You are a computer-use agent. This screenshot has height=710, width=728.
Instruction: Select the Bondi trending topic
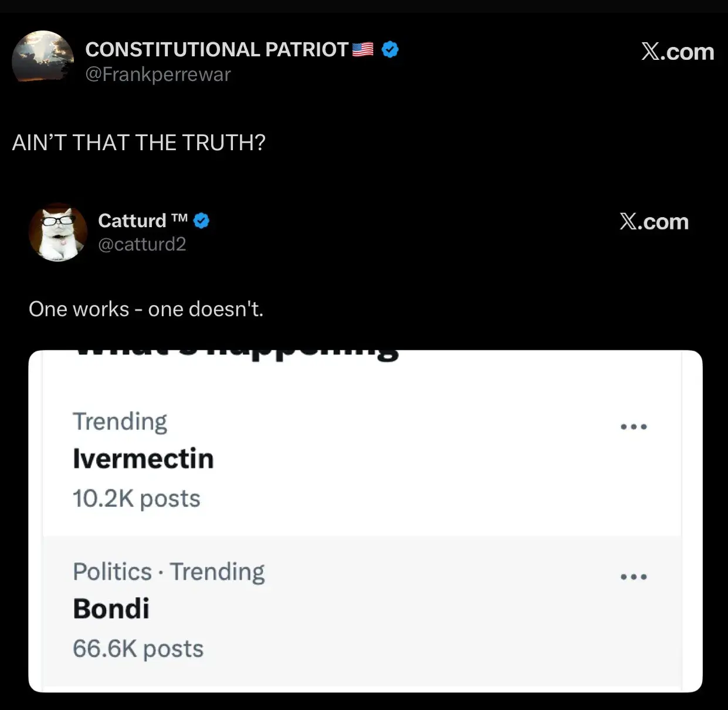pos(111,608)
